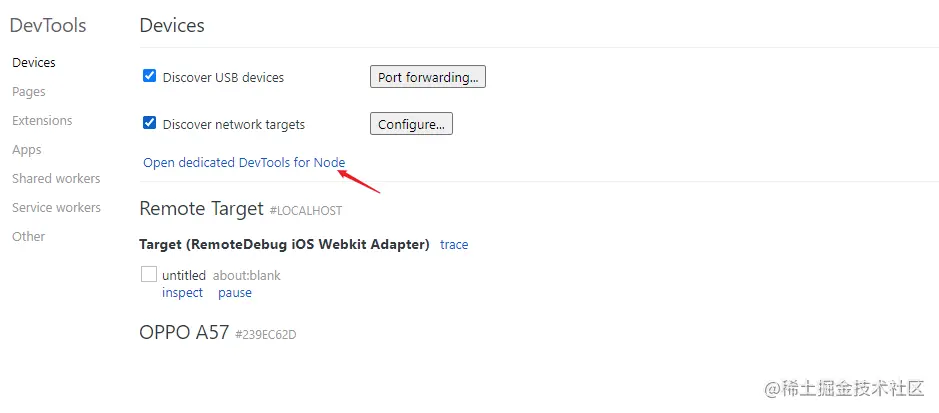Open the Port forwarding dialog
Viewport: 939px width, 413px height.
pos(428,77)
